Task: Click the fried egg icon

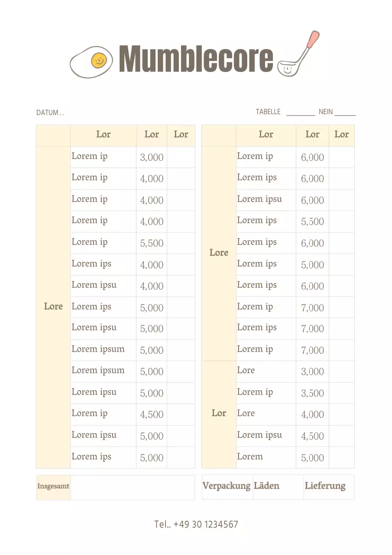Action: point(91,62)
